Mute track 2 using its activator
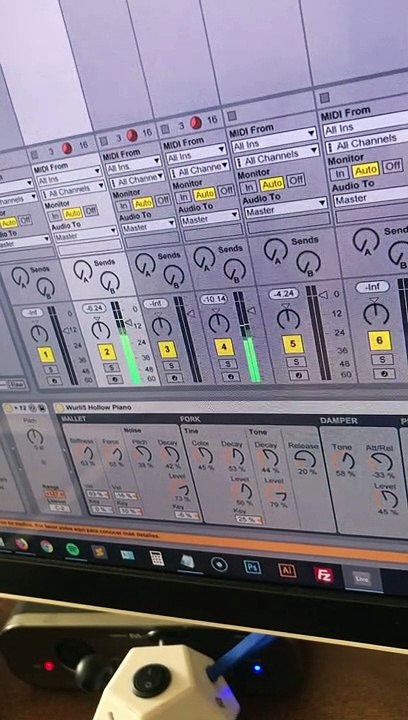 tap(107, 352)
